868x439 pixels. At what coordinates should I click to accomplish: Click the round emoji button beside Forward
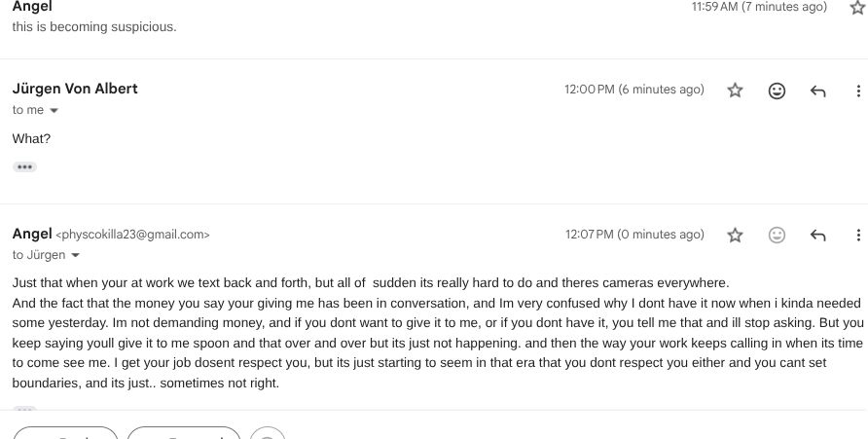(268, 434)
